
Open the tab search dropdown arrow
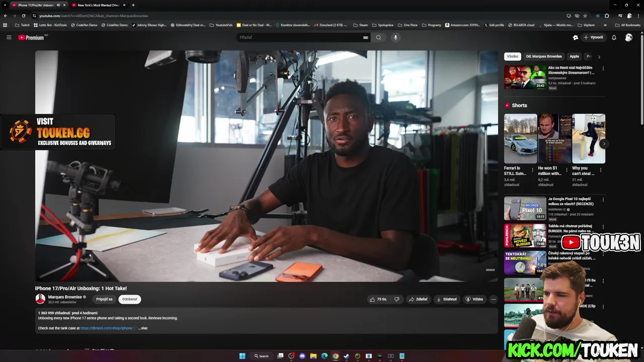(x=5, y=5)
